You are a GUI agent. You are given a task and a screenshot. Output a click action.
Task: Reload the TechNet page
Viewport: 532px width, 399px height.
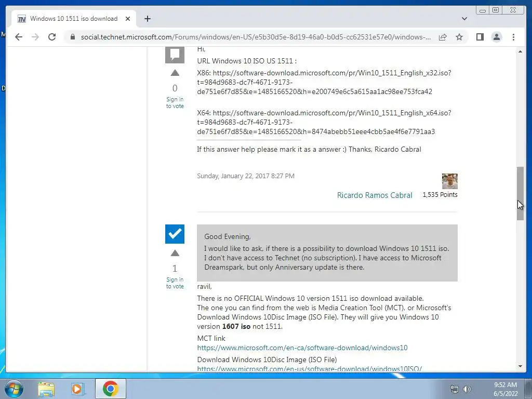click(x=52, y=37)
